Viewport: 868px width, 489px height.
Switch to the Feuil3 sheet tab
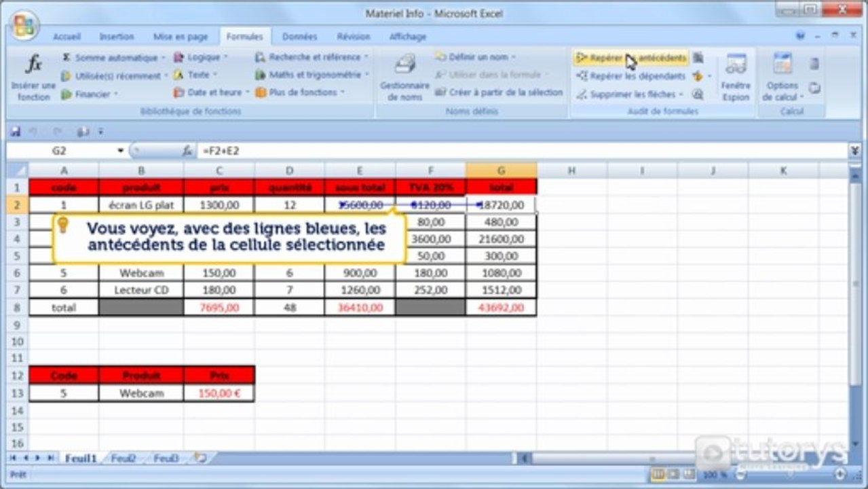click(166, 458)
